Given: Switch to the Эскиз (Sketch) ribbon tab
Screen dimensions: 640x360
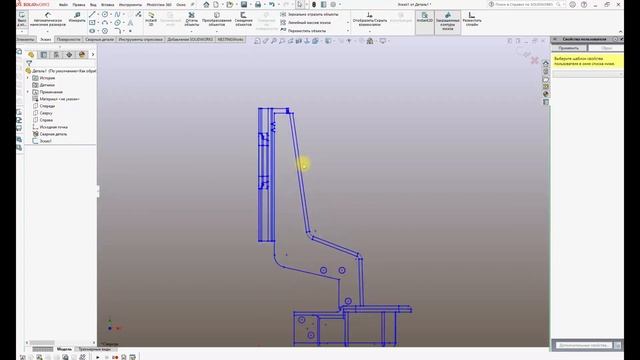Looking at the screenshot, I should click(x=45, y=39).
